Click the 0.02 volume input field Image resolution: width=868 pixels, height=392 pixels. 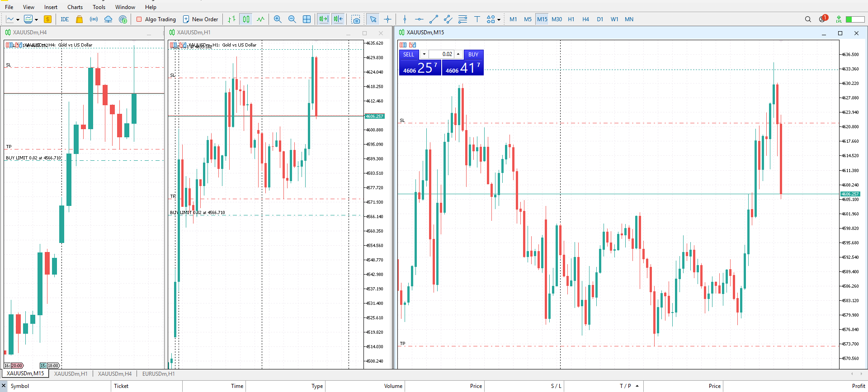pos(442,54)
